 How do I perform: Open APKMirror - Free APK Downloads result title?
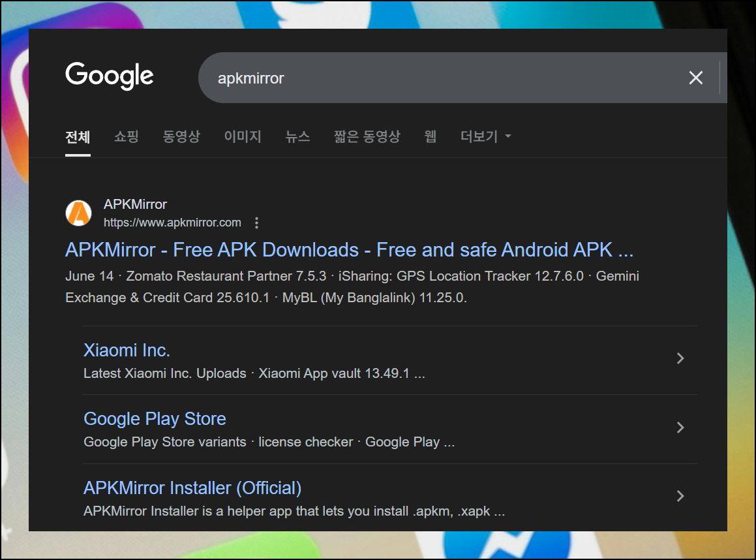(x=349, y=250)
